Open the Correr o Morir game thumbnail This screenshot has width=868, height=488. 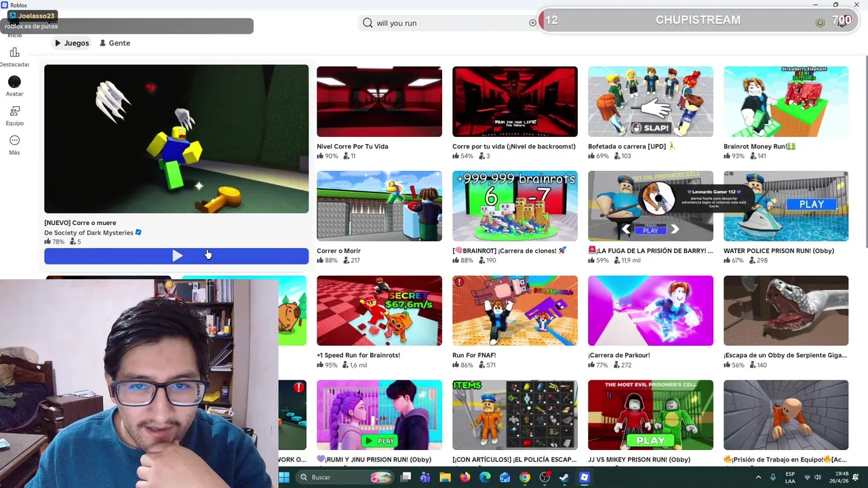[379, 206]
